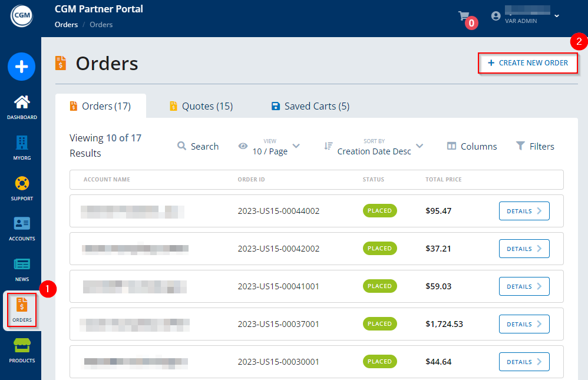The width and height of the screenshot is (588, 380).
Task: Click the CGM logo in header
Action: click(x=21, y=16)
